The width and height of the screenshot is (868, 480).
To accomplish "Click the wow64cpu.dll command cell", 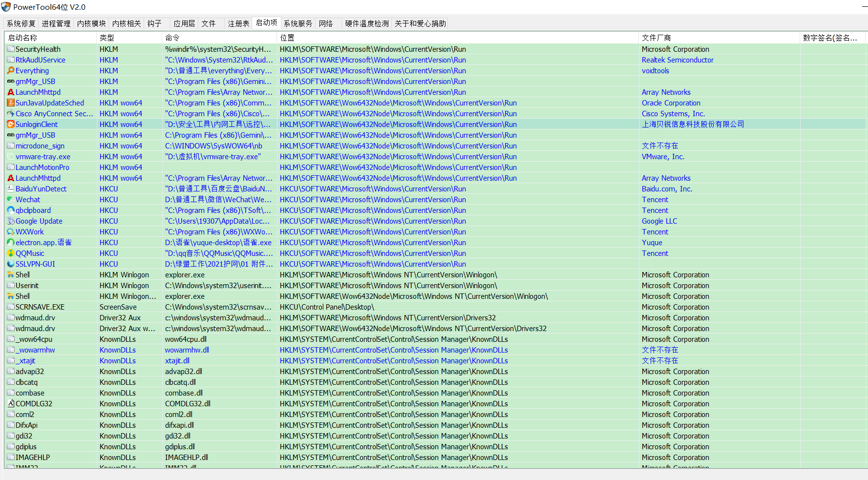I will tap(186, 339).
